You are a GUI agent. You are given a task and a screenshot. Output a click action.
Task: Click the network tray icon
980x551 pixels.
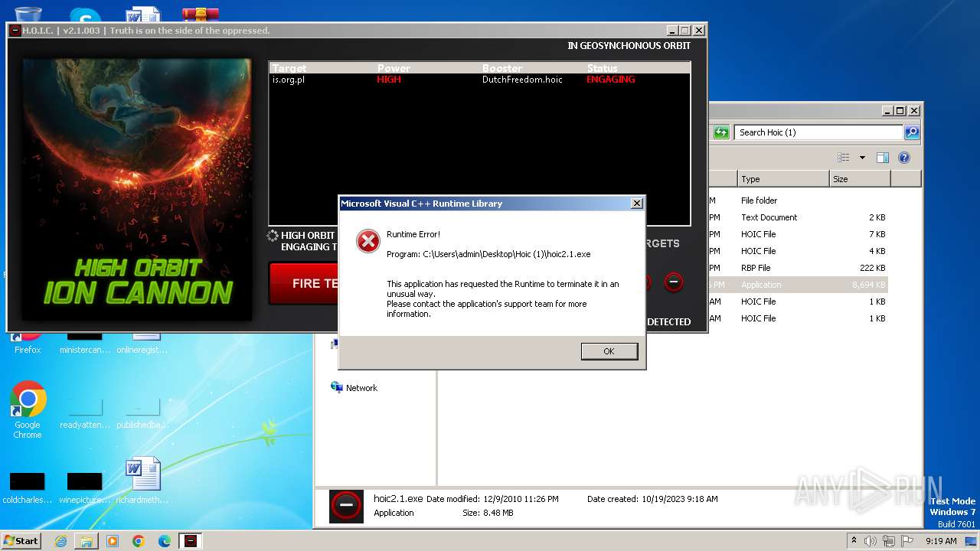(888, 541)
